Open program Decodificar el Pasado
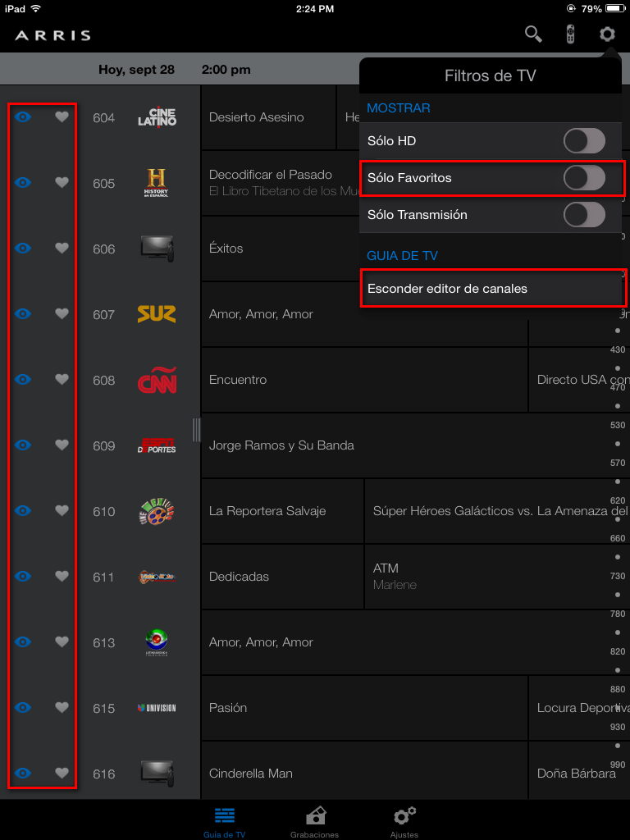The height and width of the screenshot is (840, 630). click(281, 183)
